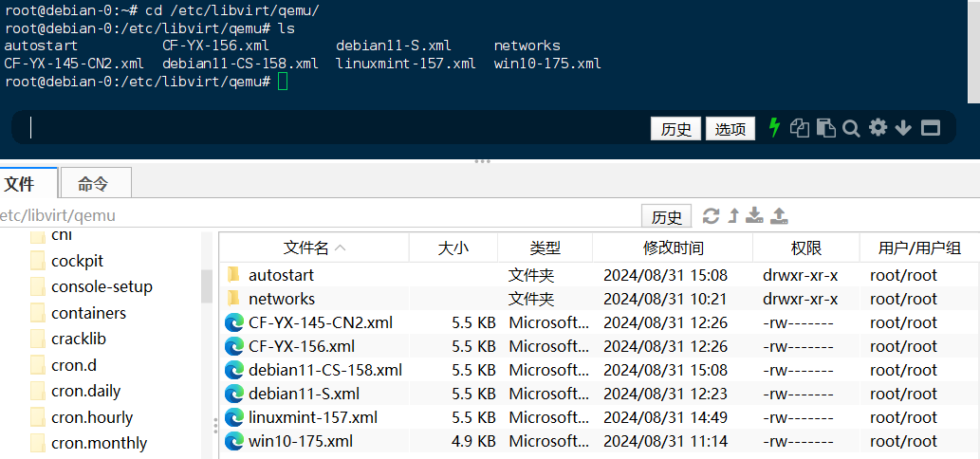Click the down-arrow icon in terminal toolbar
Image resolution: width=980 pixels, height=459 pixels.
tap(903, 128)
